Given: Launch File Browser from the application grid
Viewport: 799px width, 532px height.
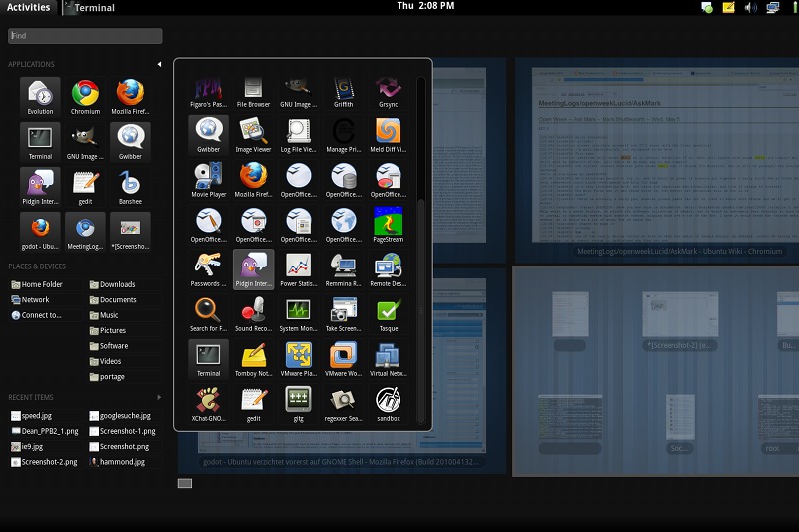Looking at the screenshot, I should [253, 92].
